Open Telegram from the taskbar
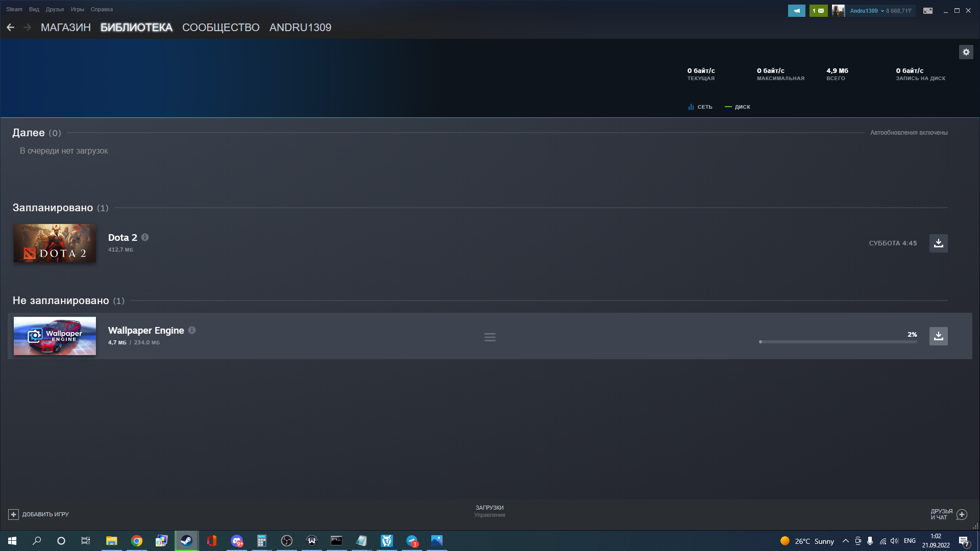 tap(412, 541)
